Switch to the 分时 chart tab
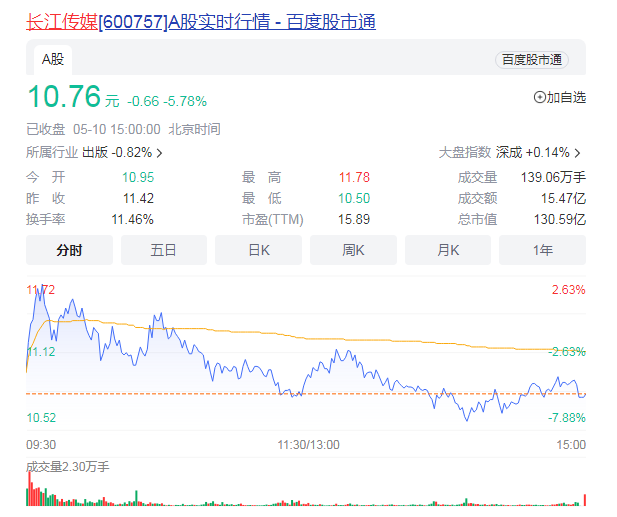Screen dimensions: 617x517 click(x=69, y=250)
